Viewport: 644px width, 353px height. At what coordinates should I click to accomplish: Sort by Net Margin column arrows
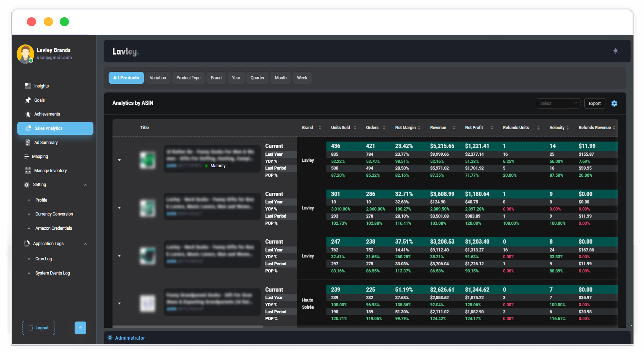[x=419, y=128]
